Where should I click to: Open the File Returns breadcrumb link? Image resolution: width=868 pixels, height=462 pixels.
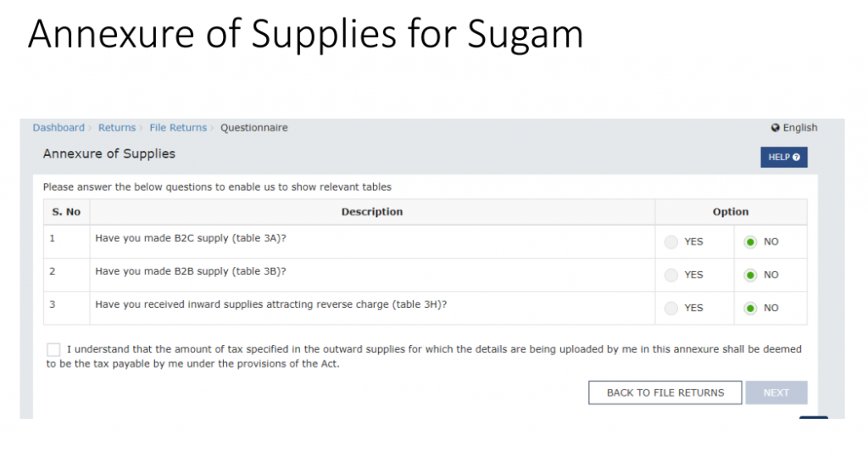point(178,128)
